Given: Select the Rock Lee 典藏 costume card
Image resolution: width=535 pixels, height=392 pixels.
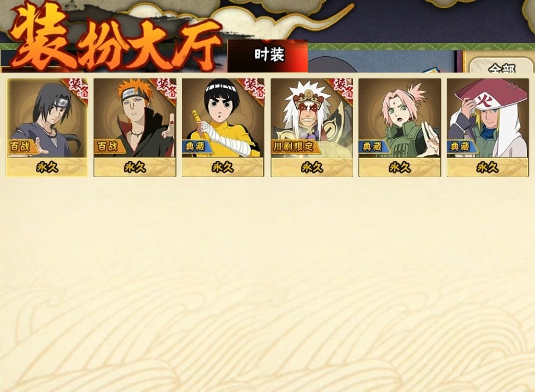Looking at the screenshot, I should click(x=223, y=127).
